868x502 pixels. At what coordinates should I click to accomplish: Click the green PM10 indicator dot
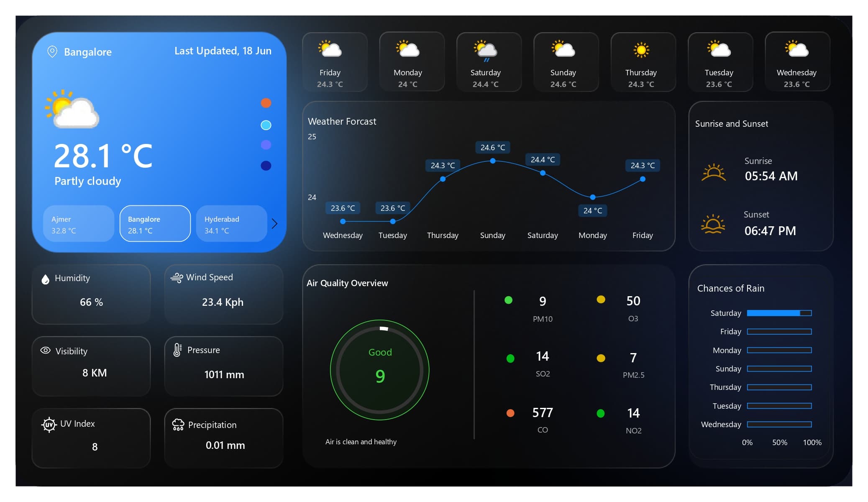tap(509, 300)
